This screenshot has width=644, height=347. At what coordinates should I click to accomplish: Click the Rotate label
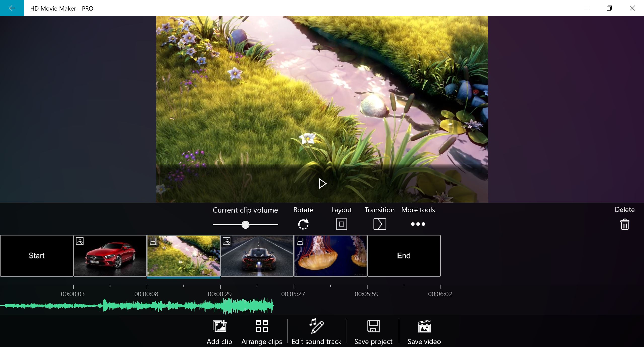pos(303,210)
